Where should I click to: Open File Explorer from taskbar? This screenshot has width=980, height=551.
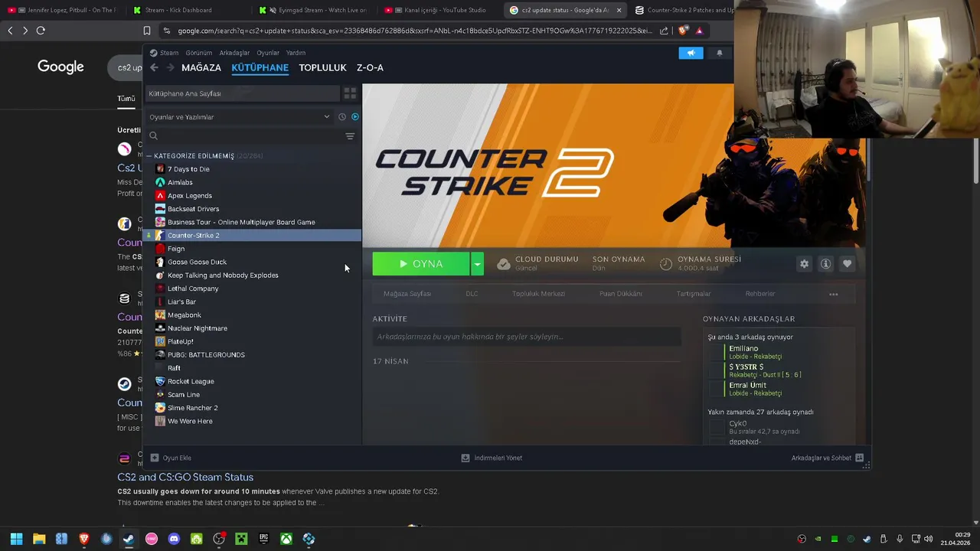pyautogui.click(x=39, y=540)
